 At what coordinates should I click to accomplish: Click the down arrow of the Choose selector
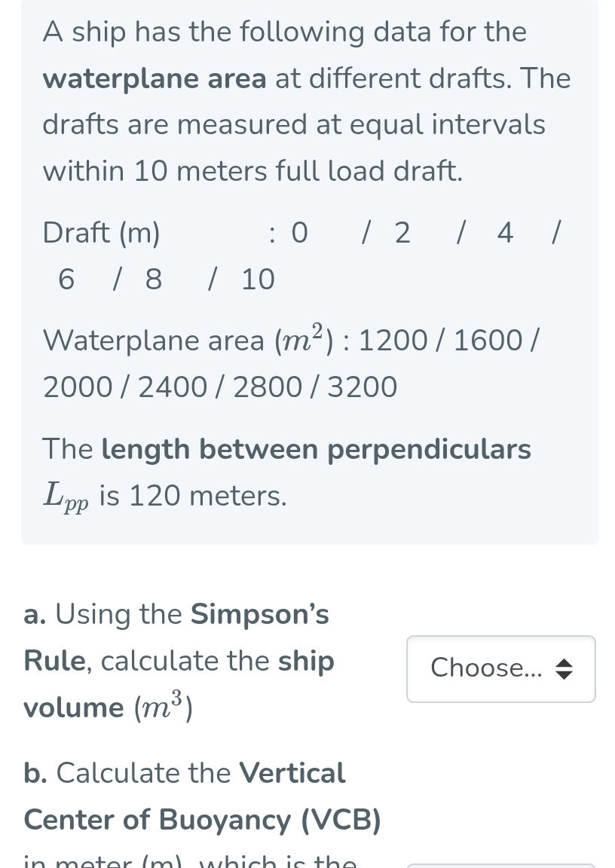tap(565, 674)
